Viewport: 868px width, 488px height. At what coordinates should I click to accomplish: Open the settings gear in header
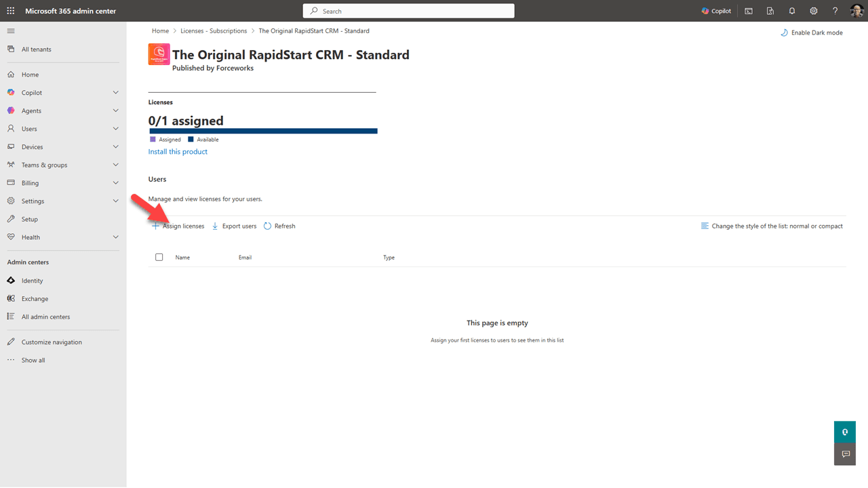click(x=814, y=11)
